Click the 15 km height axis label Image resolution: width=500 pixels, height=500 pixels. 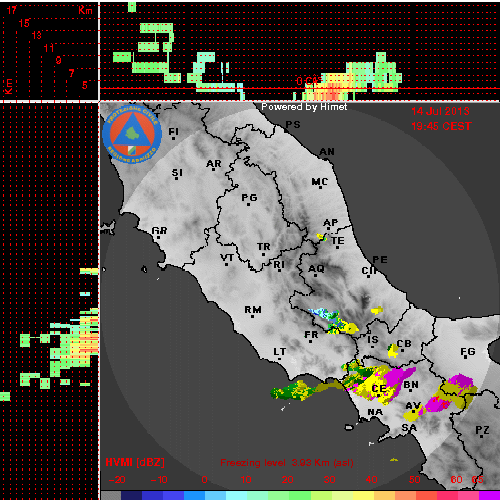24,23
